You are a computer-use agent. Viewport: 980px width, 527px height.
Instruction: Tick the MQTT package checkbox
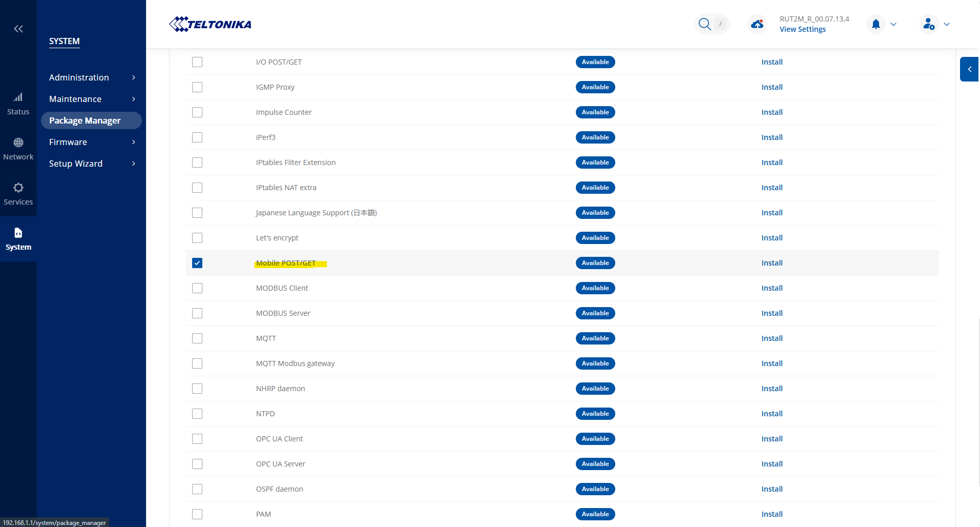pyautogui.click(x=197, y=338)
